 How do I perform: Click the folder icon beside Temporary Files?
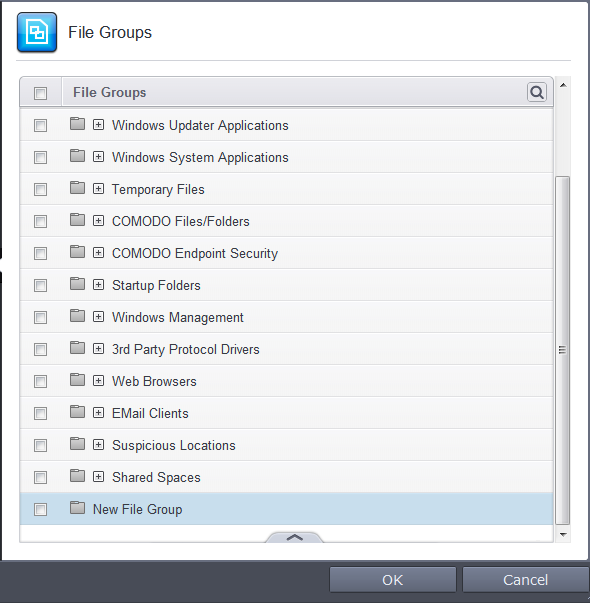(x=77, y=188)
